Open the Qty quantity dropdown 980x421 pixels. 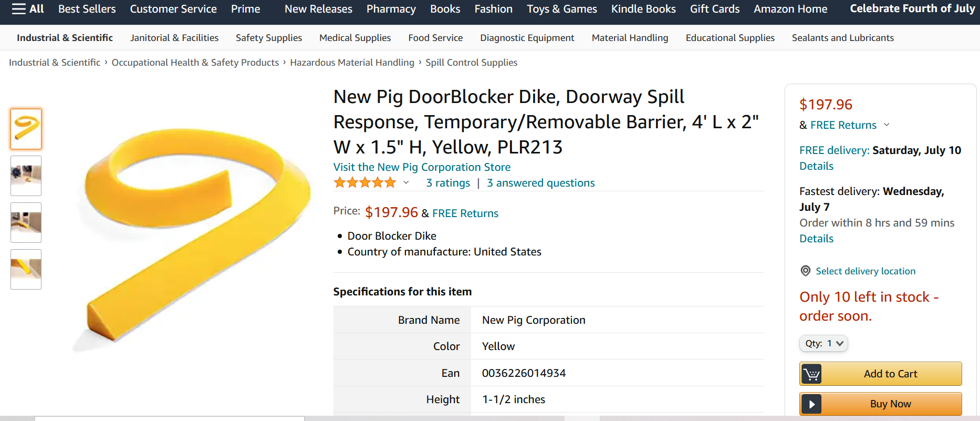click(823, 343)
